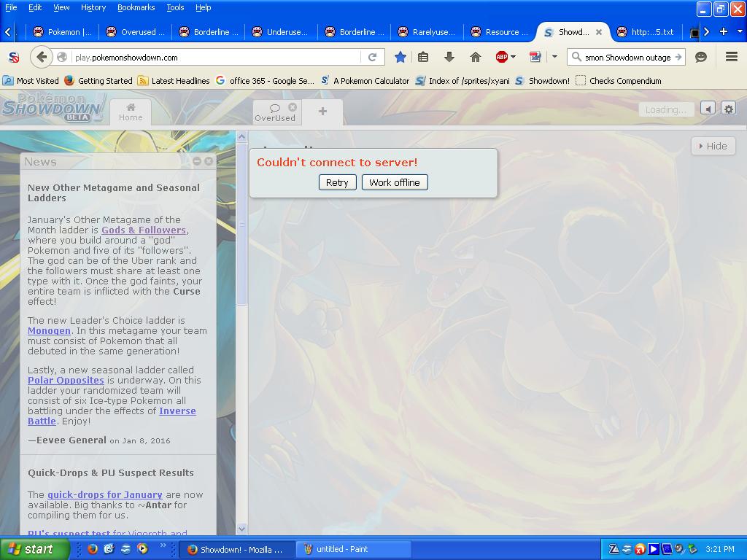Switch to untitled - Paint taskbar item

[353, 549]
